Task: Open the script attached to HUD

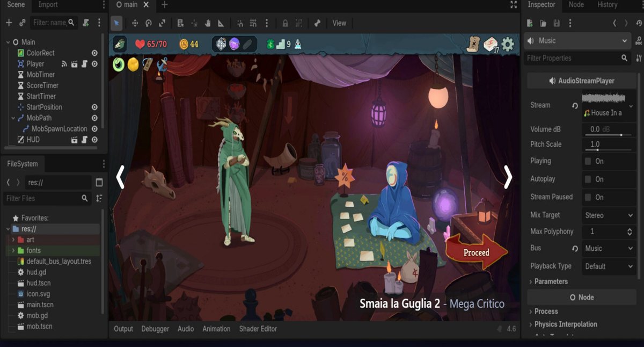Action: 84,140
